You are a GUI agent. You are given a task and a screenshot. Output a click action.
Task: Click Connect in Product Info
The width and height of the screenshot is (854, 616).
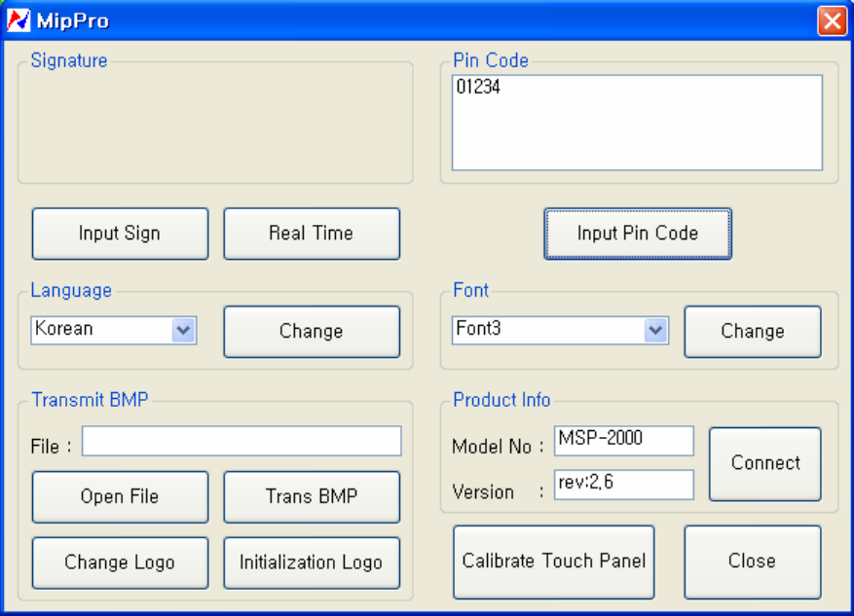tap(764, 463)
